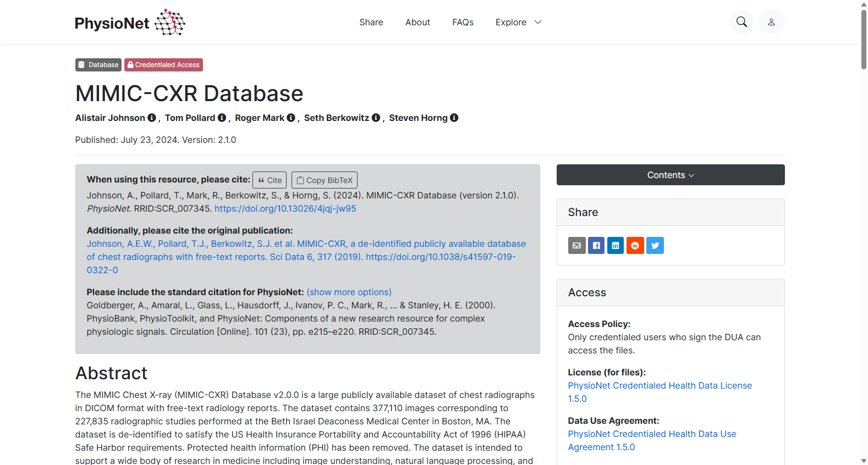
Task: Show info for Steven Horng
Action: coord(454,118)
